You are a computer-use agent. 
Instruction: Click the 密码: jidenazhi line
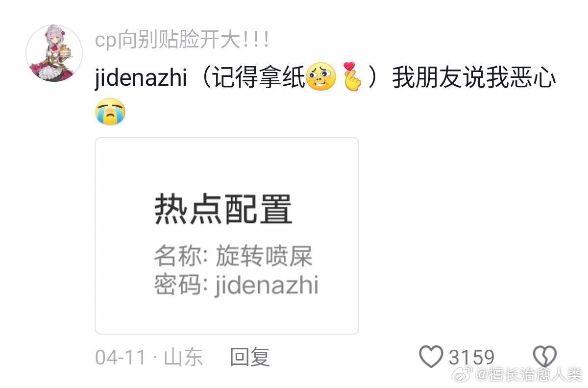(237, 285)
